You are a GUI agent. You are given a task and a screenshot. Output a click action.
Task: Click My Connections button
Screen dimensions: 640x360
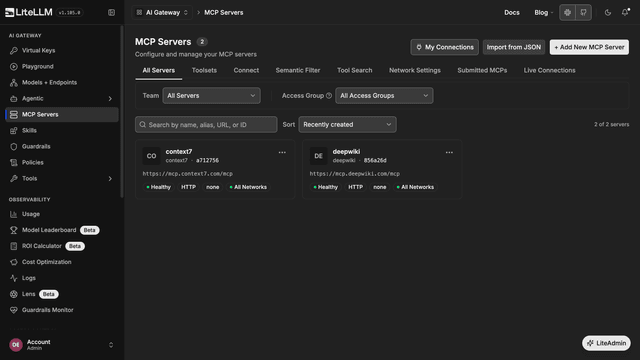click(444, 47)
